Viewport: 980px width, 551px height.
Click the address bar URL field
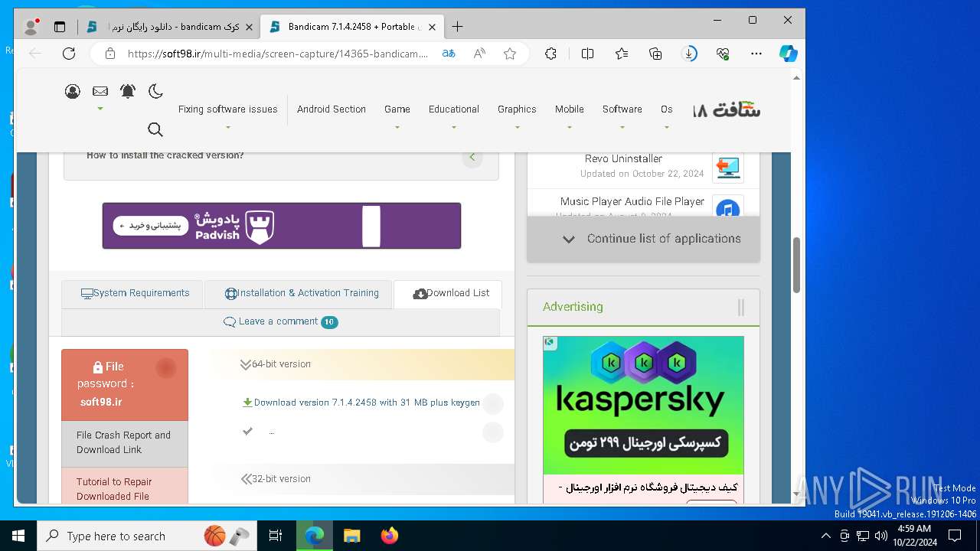tap(278, 54)
